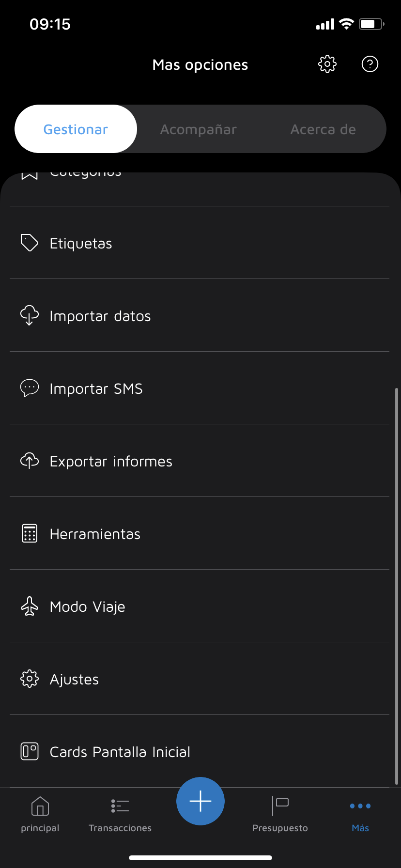Tap the Modo Viaje airplane icon
The height and width of the screenshot is (868, 401).
pos(29,606)
